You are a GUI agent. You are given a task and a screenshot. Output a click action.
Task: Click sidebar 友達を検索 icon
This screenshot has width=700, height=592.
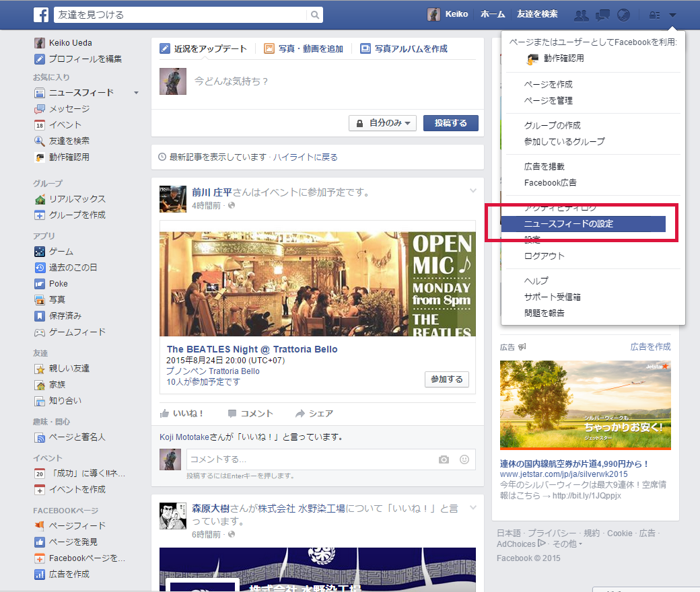[39, 141]
